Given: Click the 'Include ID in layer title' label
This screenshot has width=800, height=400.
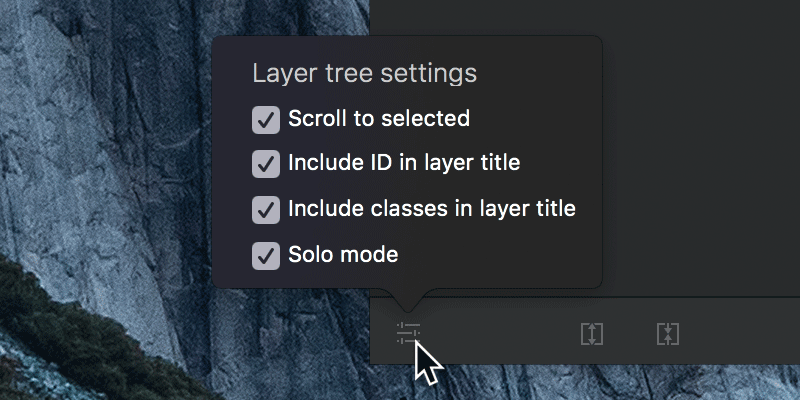Looking at the screenshot, I should pyautogui.click(x=404, y=163).
